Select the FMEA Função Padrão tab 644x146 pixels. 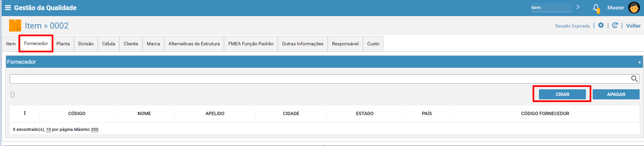(x=251, y=44)
